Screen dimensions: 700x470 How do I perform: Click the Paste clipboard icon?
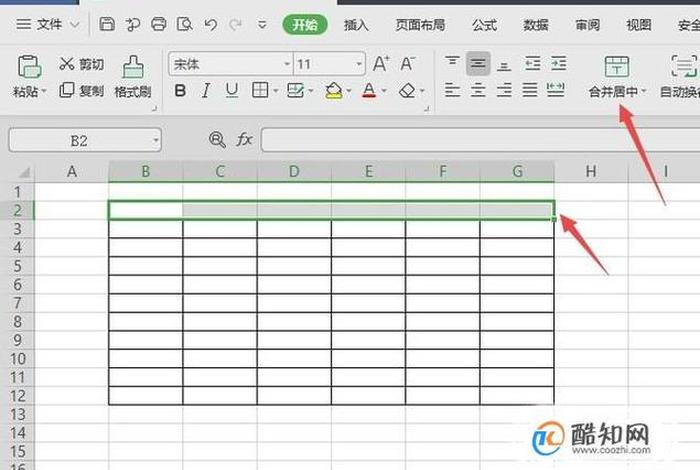29,67
